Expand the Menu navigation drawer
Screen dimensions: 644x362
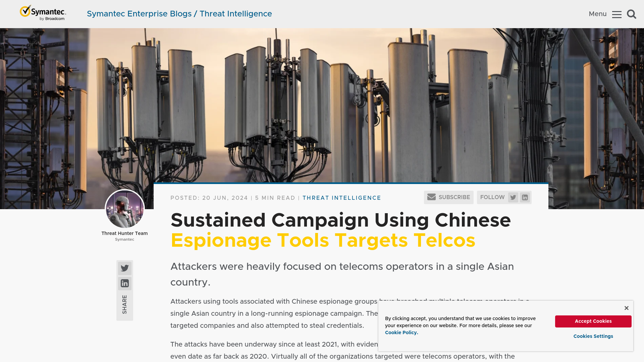[617, 14]
